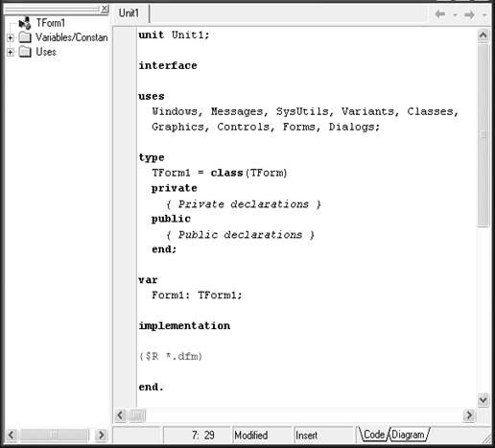Image resolution: width=495 pixels, height=448 pixels.
Task: Click the '{ Private declarations }' comment
Action: tap(244, 204)
